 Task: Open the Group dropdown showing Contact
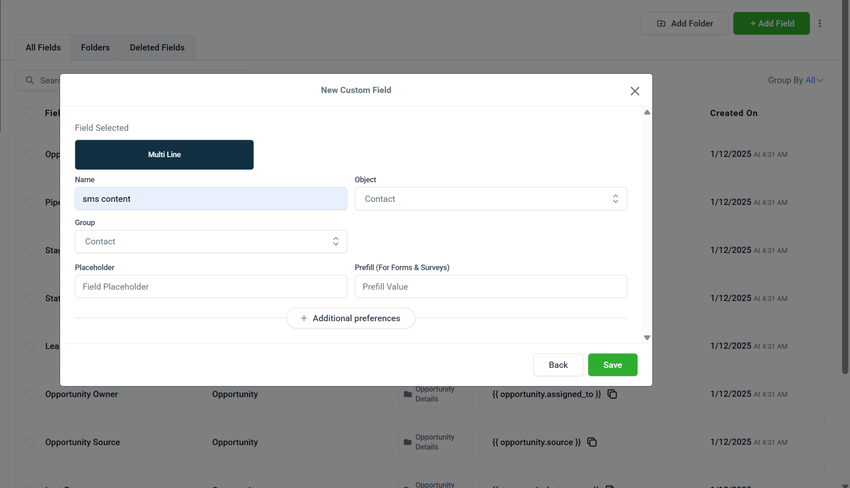point(211,241)
